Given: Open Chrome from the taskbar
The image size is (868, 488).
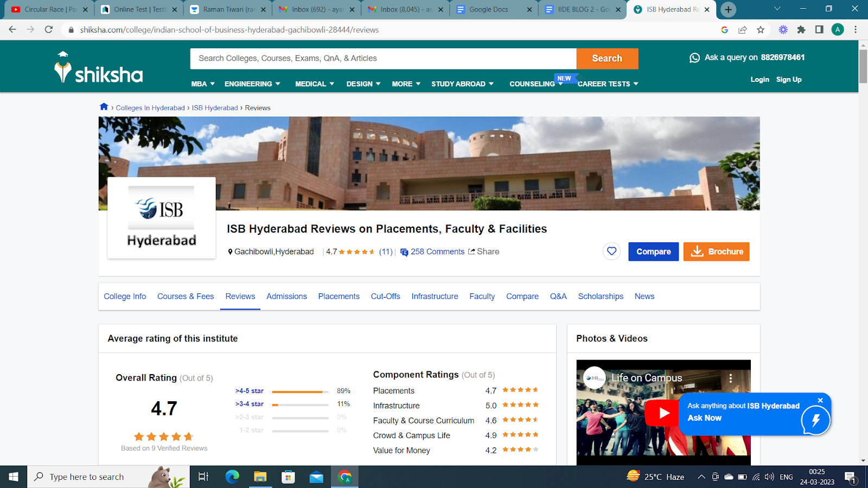Looking at the screenshot, I should point(344,477).
